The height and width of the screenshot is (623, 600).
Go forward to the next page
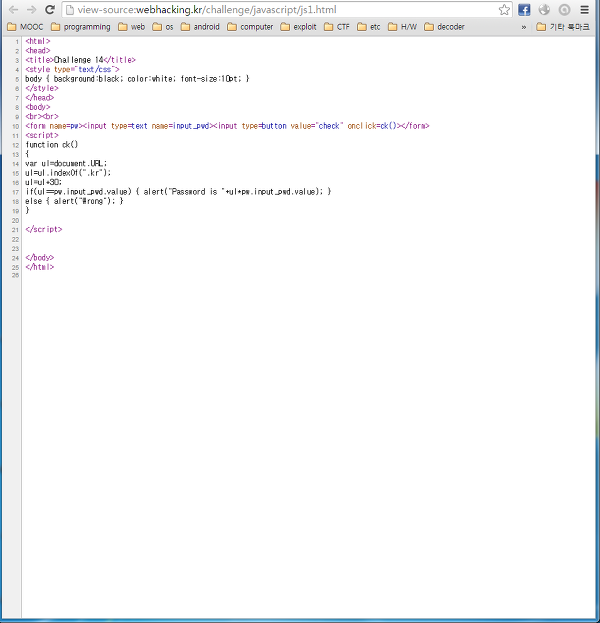point(31,10)
